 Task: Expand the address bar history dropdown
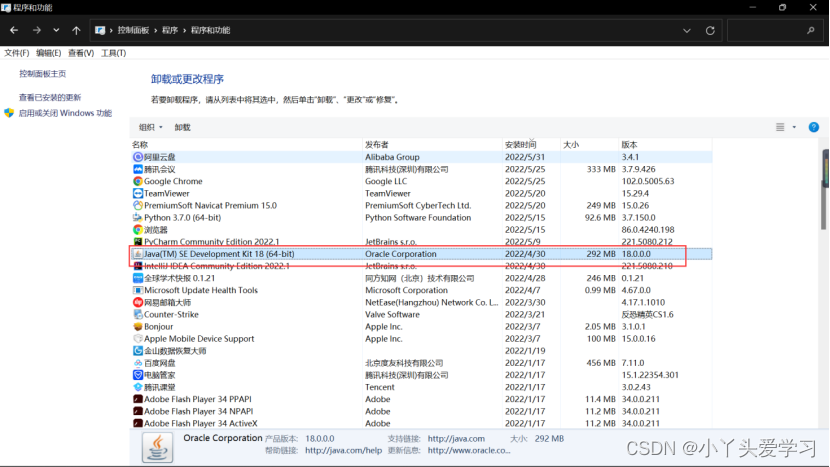(687, 31)
